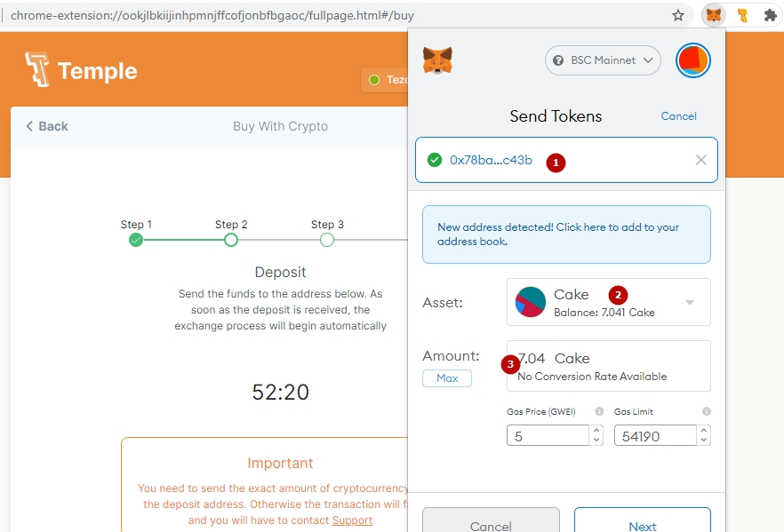Click the Next button
784x532 pixels.
[643, 520]
